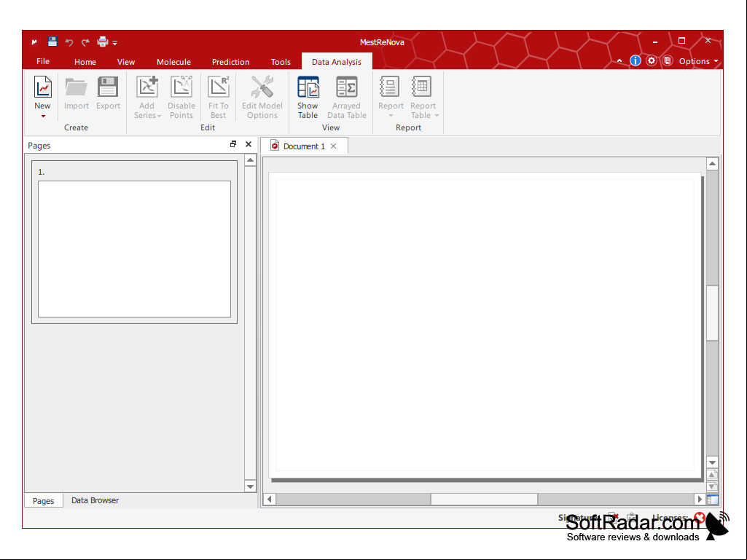Image resolution: width=747 pixels, height=560 pixels.
Task: Minimize the MestReNova window
Action: [x=655, y=42]
